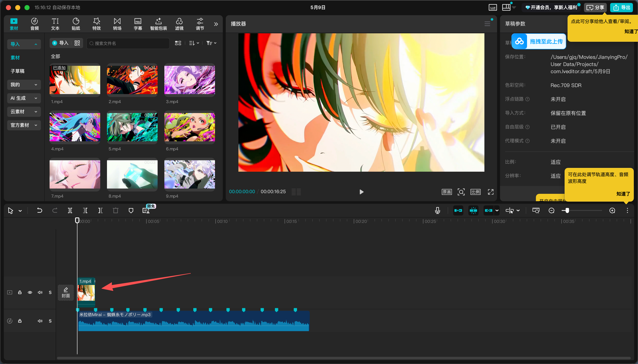Mute the video track audio
The image size is (638, 364).
pyautogui.click(x=40, y=292)
